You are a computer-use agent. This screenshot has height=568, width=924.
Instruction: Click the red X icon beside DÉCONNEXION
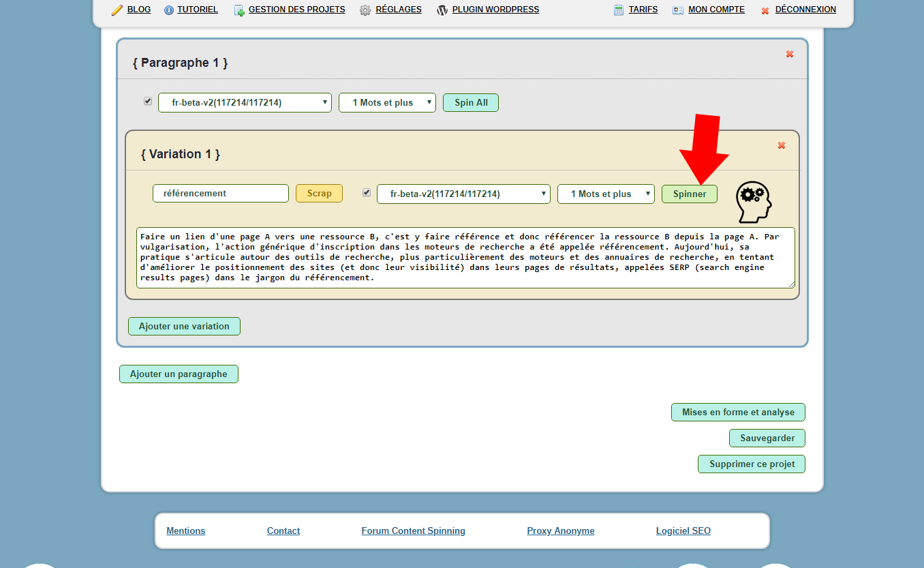click(x=765, y=11)
